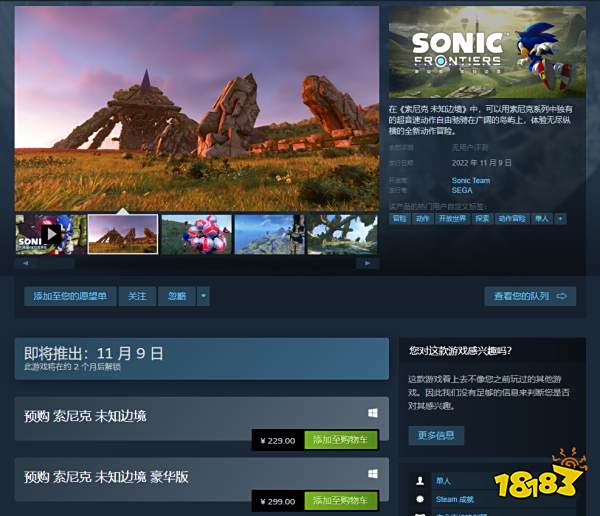Click the ¥ 229.00 price label

click(278, 441)
